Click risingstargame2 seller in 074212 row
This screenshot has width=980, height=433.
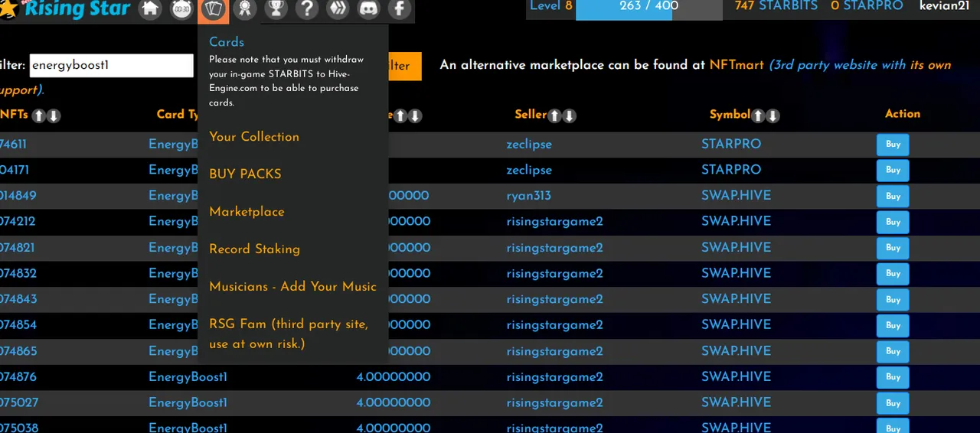(x=554, y=222)
